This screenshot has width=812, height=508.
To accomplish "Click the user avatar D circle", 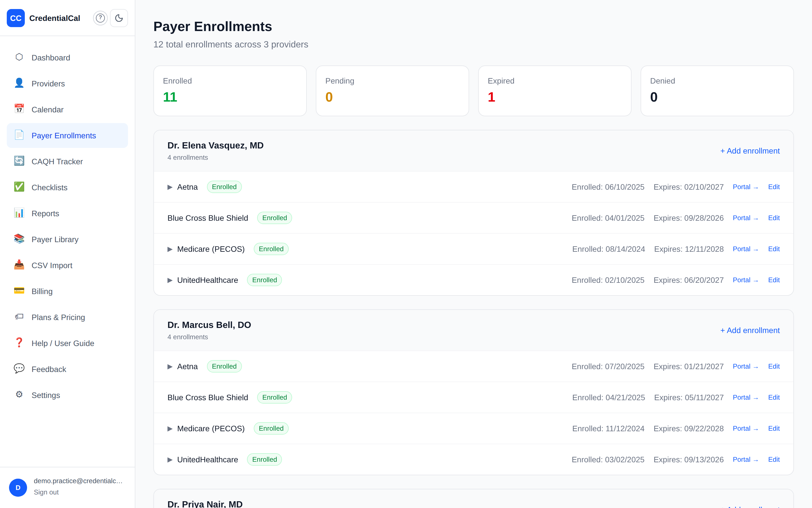I will click(x=18, y=487).
